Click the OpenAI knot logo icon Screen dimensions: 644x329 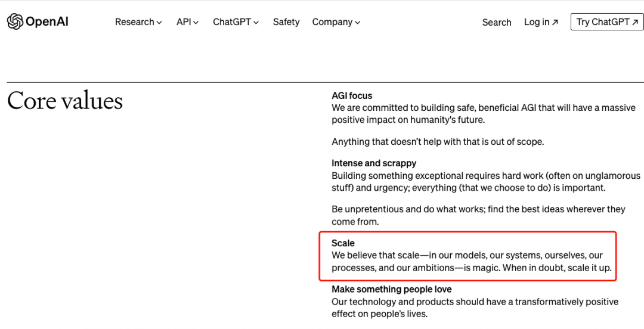pyautogui.click(x=15, y=22)
